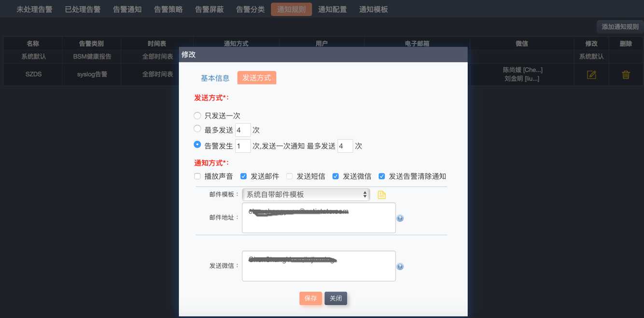Enable the 播放声音 checkbox
Screen dimensions: 644x318
point(197,176)
